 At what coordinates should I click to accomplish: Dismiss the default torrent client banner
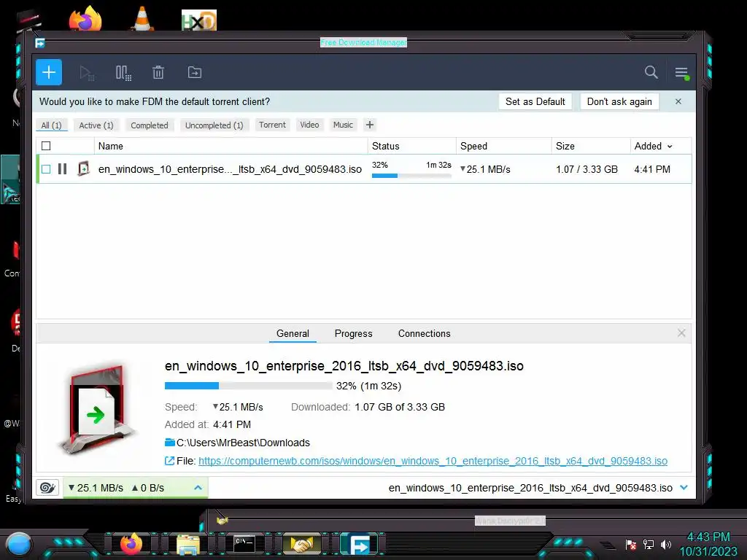click(678, 101)
